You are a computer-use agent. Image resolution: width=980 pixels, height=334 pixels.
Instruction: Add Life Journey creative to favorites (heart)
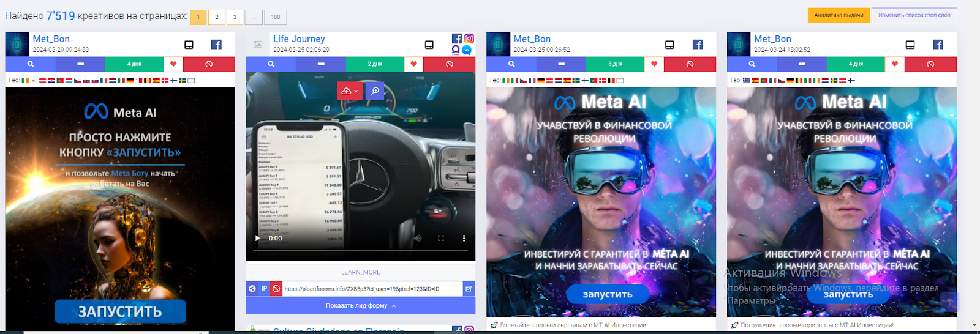tap(413, 64)
